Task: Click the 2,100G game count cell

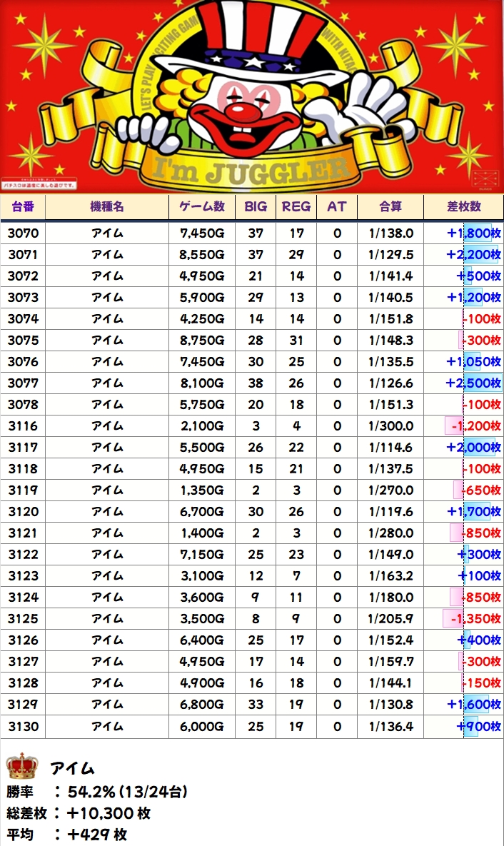Action: click(202, 426)
